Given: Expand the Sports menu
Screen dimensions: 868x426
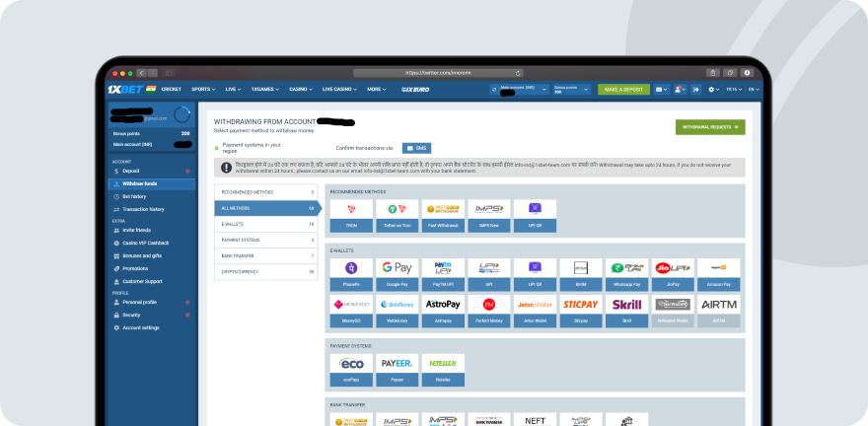Looking at the screenshot, I should (203, 89).
